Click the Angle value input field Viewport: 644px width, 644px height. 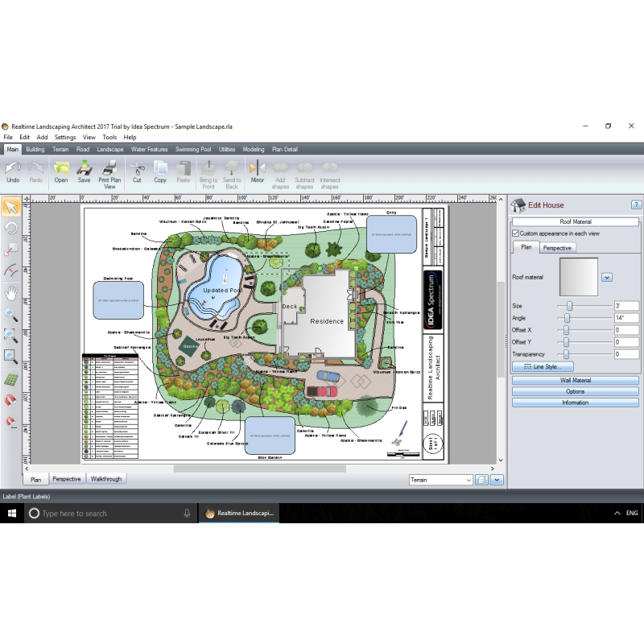[x=625, y=318]
